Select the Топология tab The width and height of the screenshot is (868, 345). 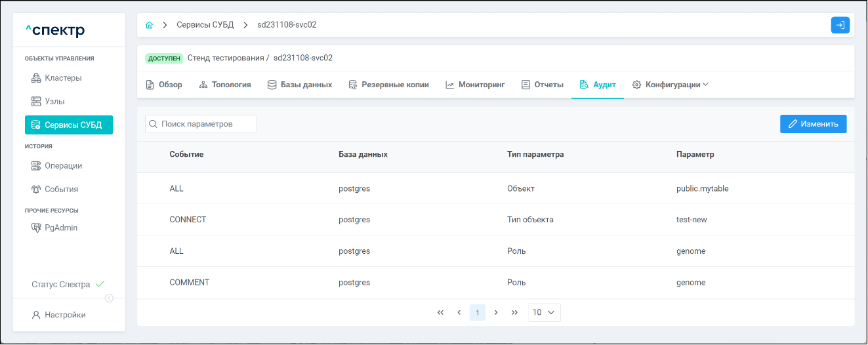coord(225,85)
